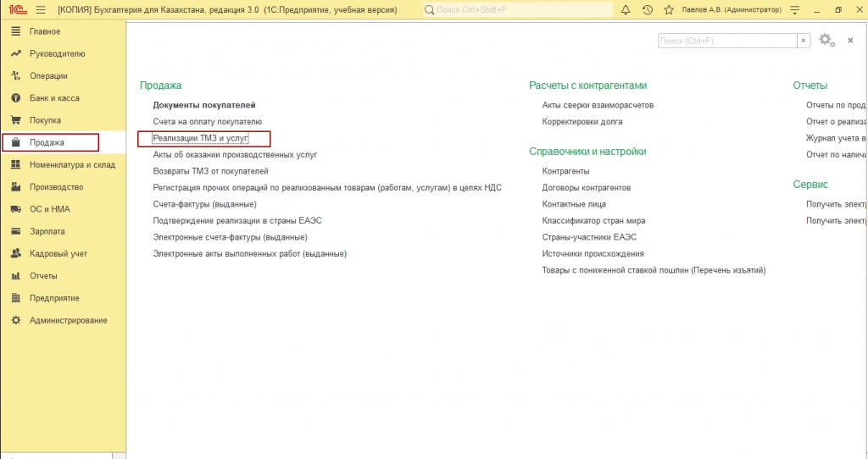This screenshot has width=868, height=459.
Task: Click the Главное list icon
Action: coord(16,31)
